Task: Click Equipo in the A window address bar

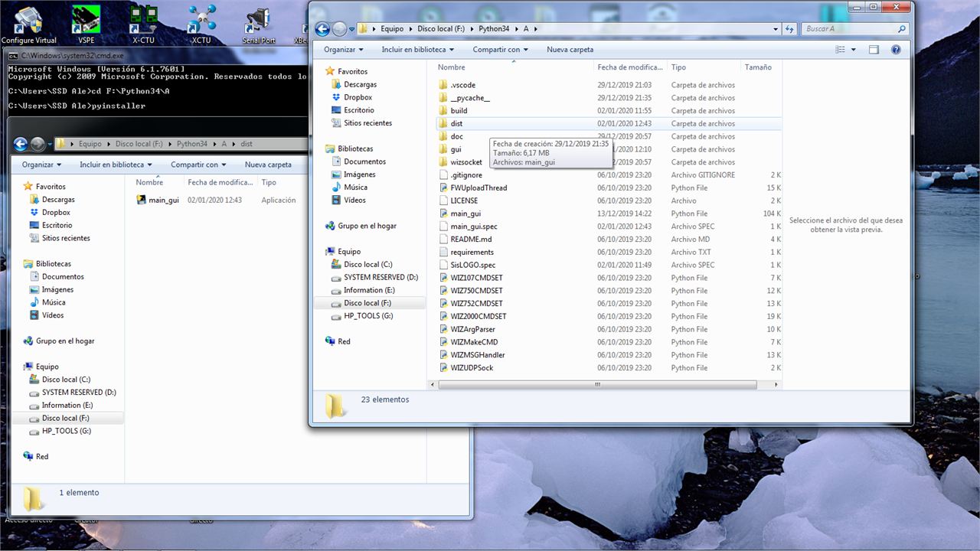Action: point(392,29)
